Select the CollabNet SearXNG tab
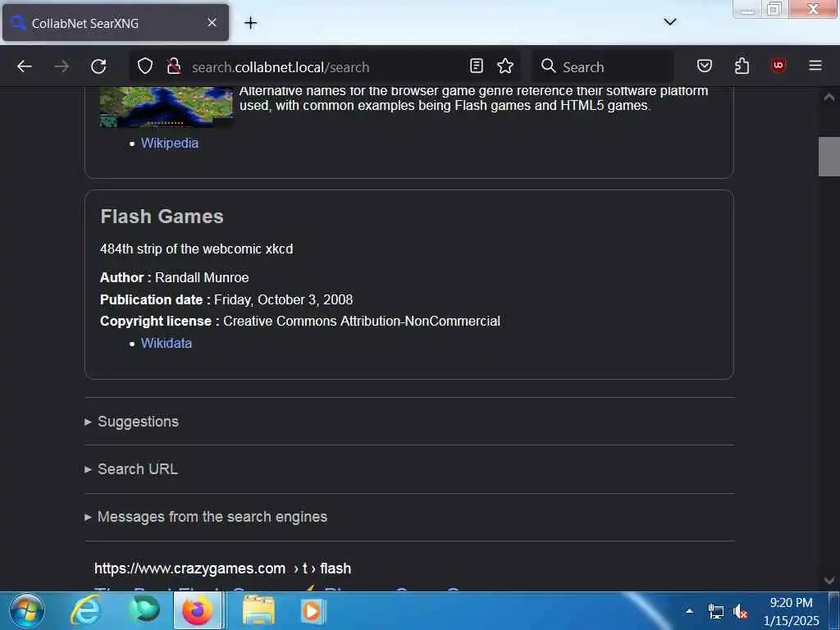This screenshot has width=840, height=630. 116,22
